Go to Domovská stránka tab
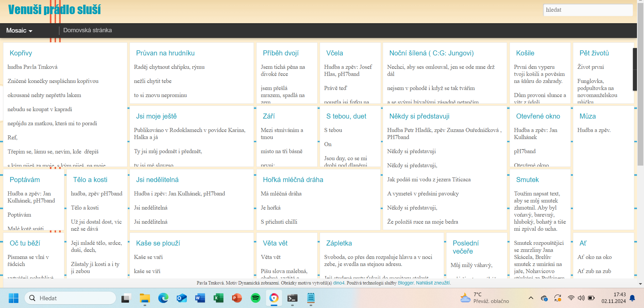The image size is (644, 308). (88, 30)
